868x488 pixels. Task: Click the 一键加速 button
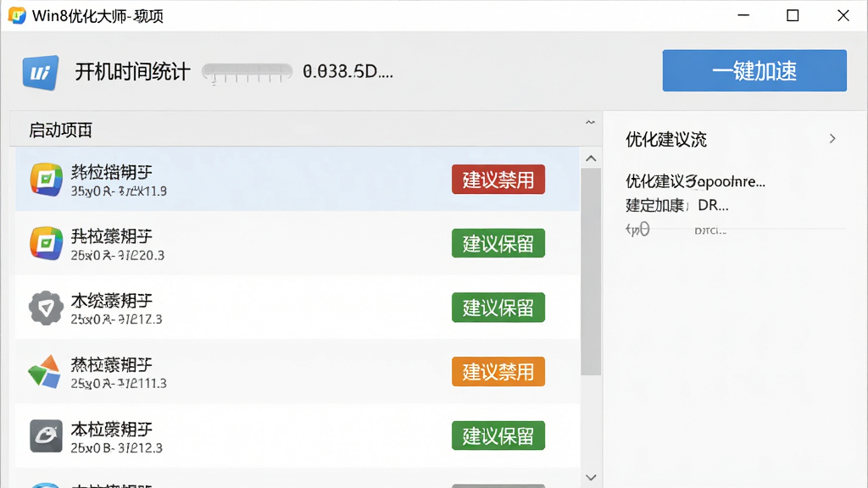(754, 71)
